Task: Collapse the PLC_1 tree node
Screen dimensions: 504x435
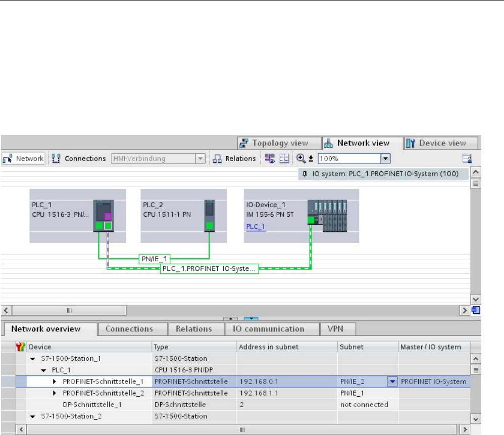Action: (x=44, y=370)
